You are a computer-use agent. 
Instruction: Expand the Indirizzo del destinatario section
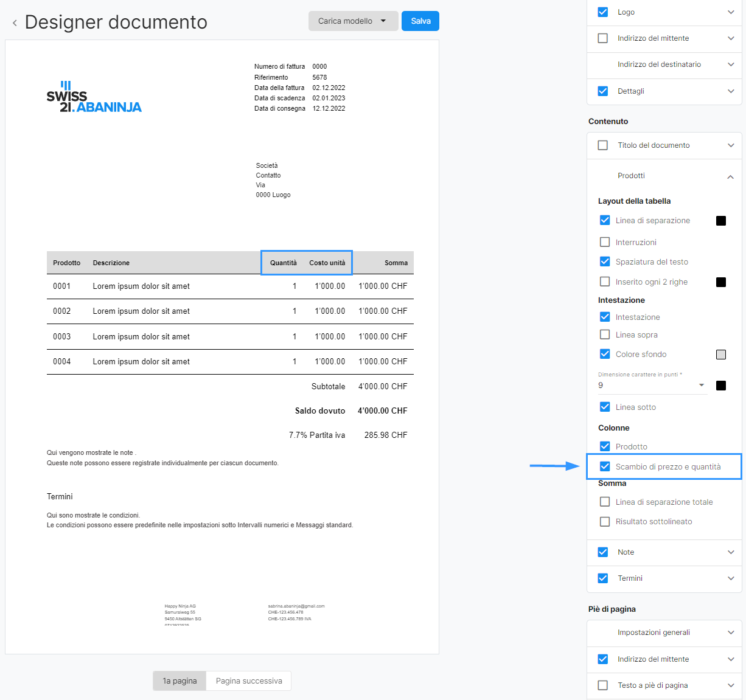coord(731,64)
